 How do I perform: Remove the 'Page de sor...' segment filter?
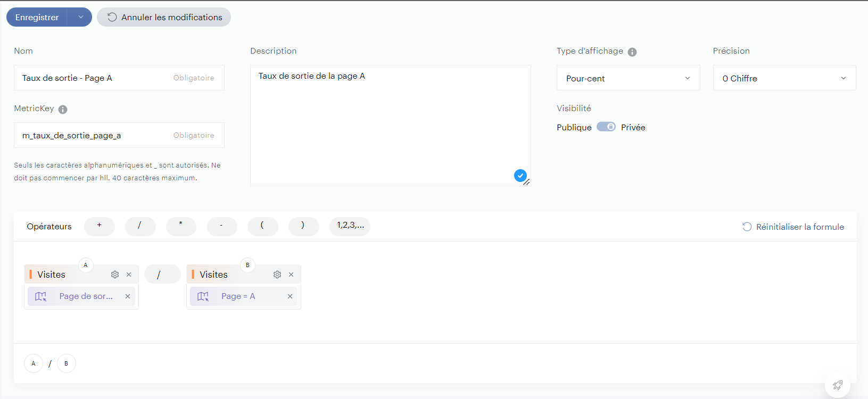coord(128,296)
